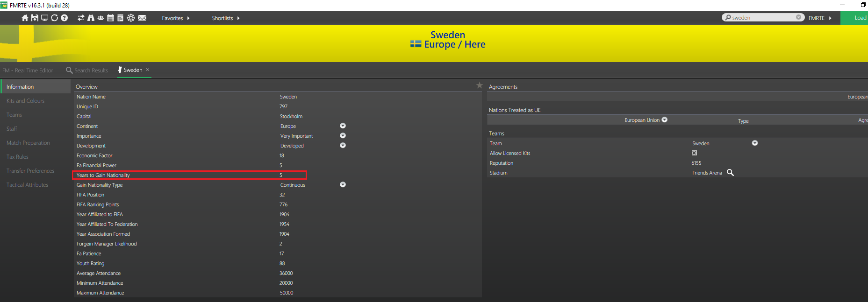This screenshot has height=302, width=868.
Task: Click the star favorite icon in Overview
Action: point(479,85)
